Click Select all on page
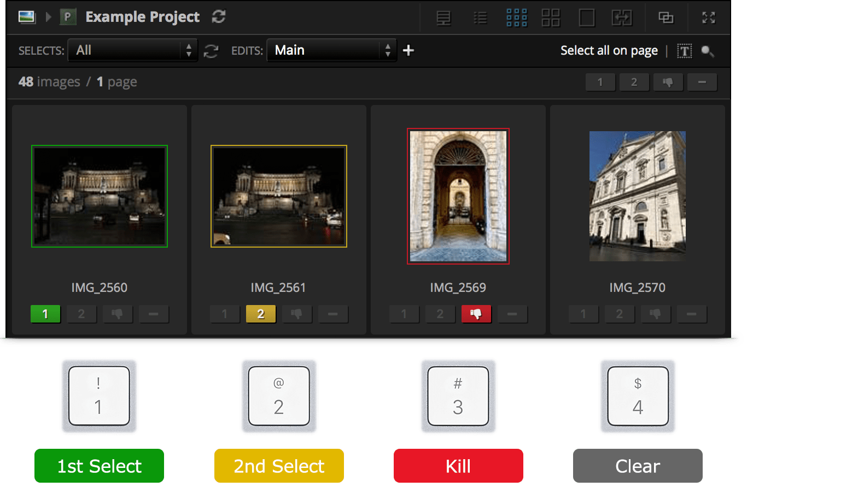 pos(609,51)
